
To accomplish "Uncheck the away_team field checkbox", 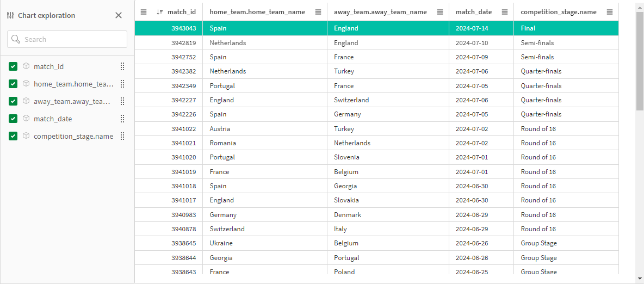I will (13, 101).
